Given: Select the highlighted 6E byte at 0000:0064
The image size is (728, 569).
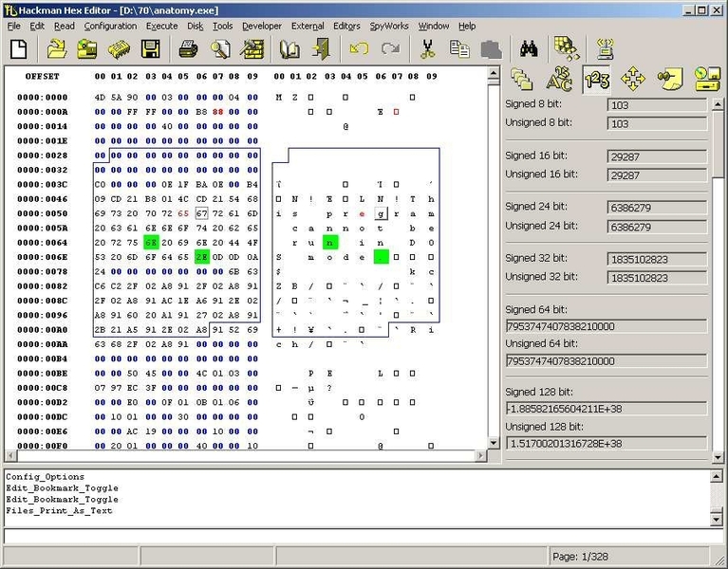Looking at the screenshot, I should (151, 243).
